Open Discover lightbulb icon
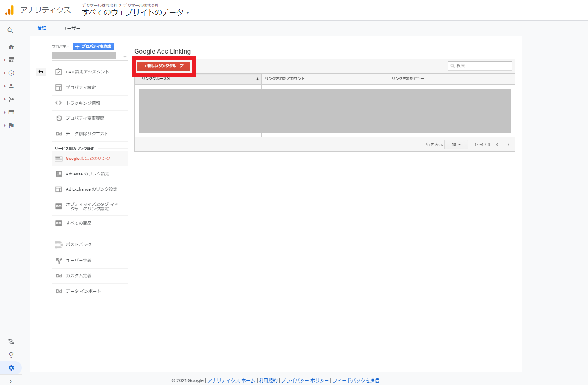The height and width of the screenshot is (385, 588). click(x=11, y=355)
